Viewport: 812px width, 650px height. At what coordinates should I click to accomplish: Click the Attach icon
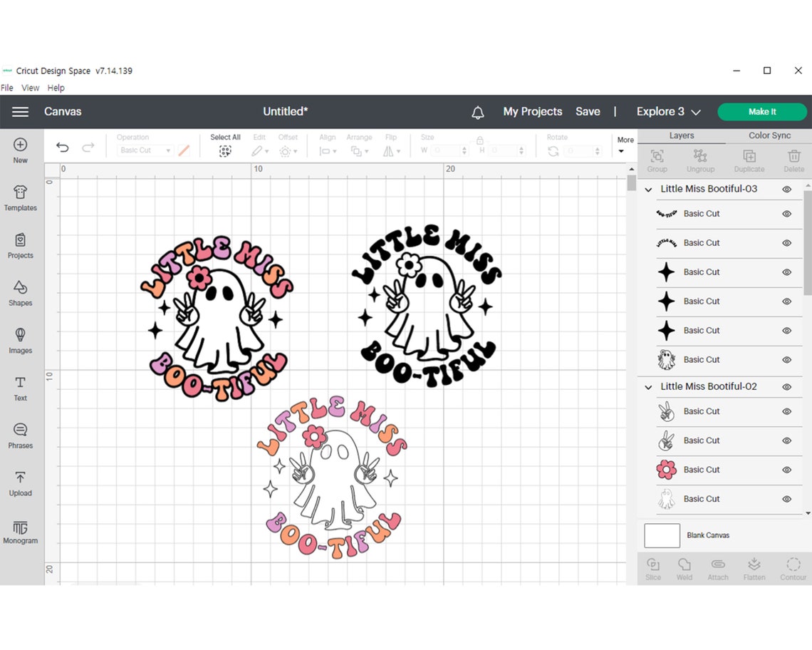[x=717, y=567]
